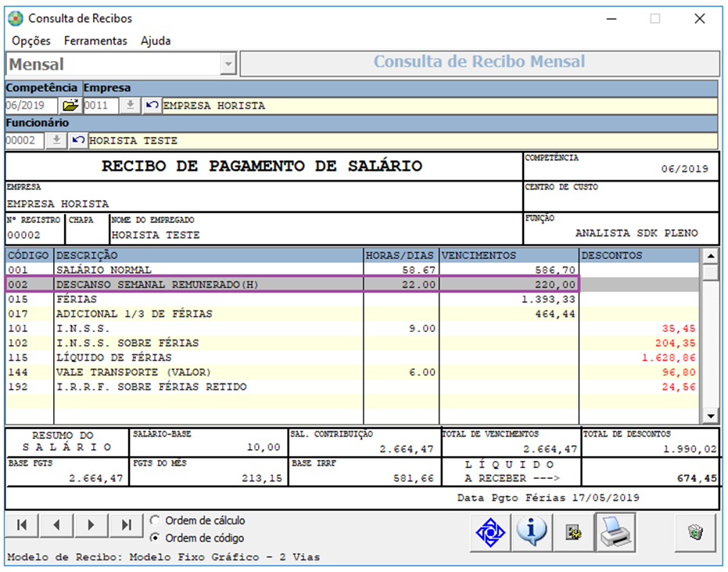Click the CÓDIGO column header
Image resolution: width=728 pixels, height=572 pixels.
29,256
